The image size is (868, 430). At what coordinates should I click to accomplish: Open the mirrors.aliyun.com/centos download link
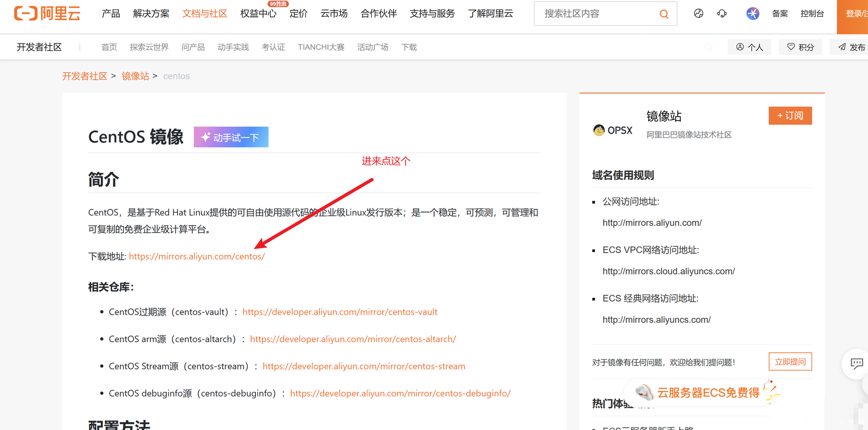197,256
